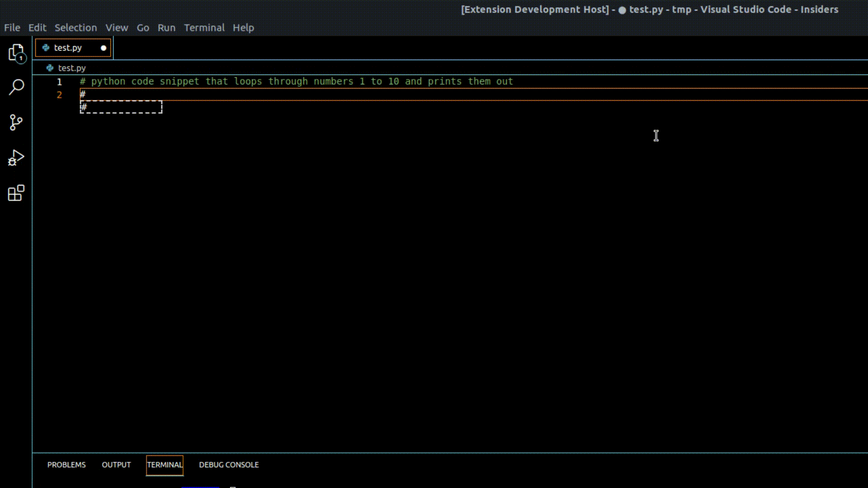
Task: Click the test.py breadcrumb item
Action: [x=72, y=68]
